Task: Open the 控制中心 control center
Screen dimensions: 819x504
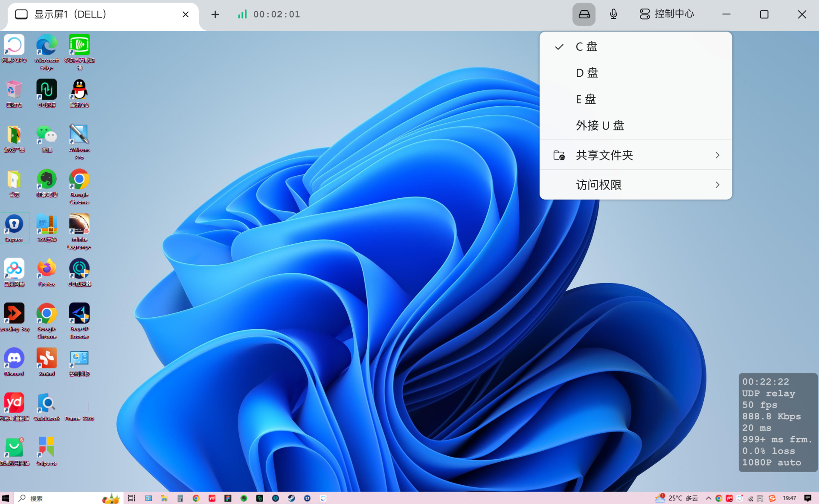Action: 667,14
